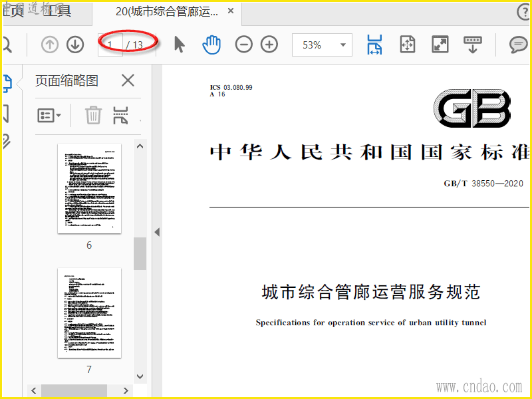Collapse the navigation pane with the triangle
This screenshot has height=399, width=532.
coord(157,232)
